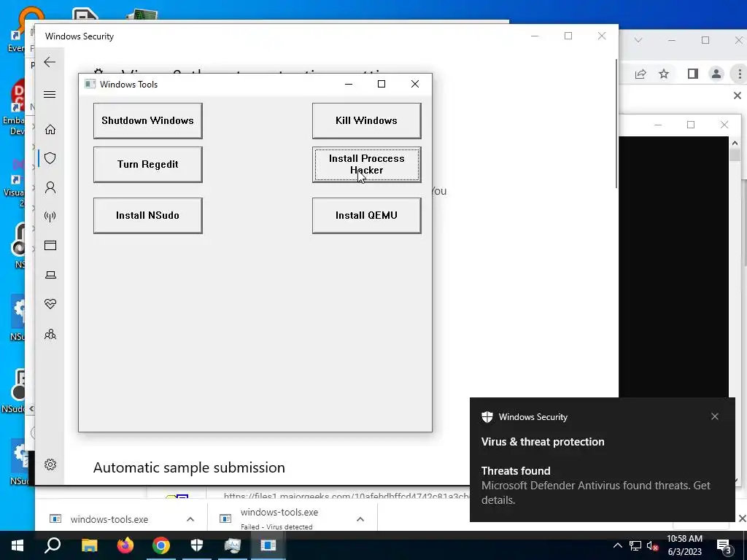
Task: Open File Explorer from taskbar
Action: (89, 545)
